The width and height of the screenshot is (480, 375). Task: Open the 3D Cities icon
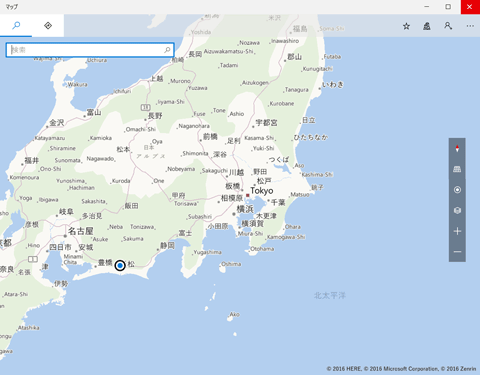pyautogui.click(x=427, y=26)
